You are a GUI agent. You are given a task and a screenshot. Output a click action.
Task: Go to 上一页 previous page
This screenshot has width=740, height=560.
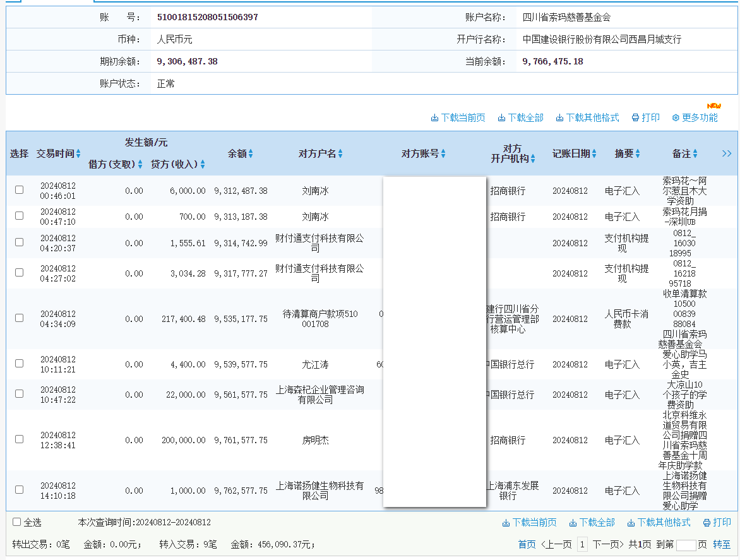(556, 544)
